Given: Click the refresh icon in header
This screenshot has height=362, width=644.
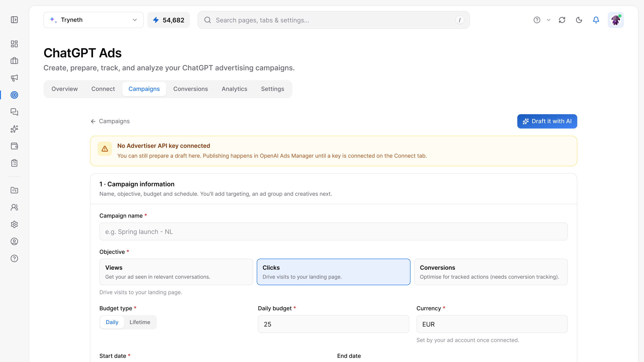Looking at the screenshot, I should 562,20.
